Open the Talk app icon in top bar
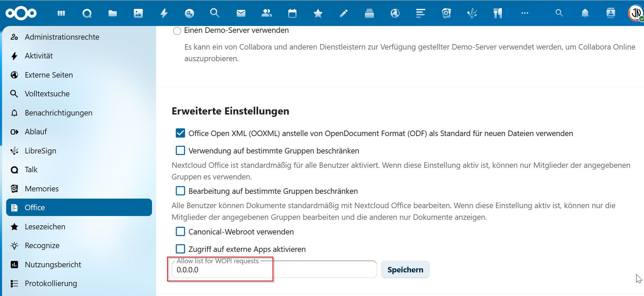The width and height of the screenshot is (644, 296). (x=87, y=13)
